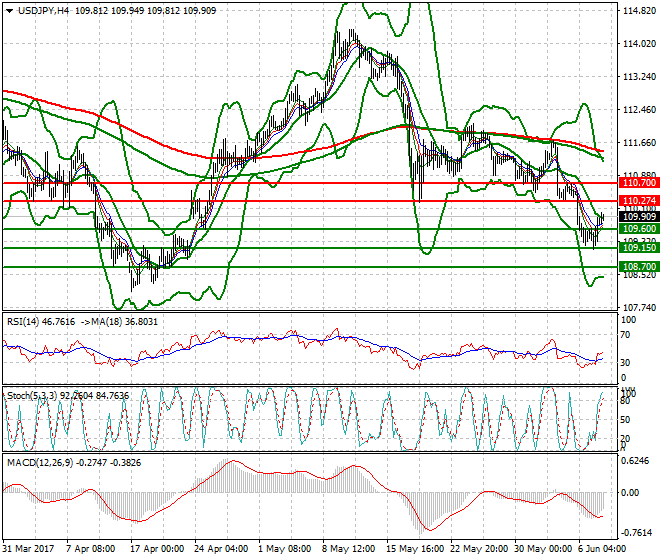Select the red 110.274 price level tag
The image size is (660, 560).
[634, 202]
